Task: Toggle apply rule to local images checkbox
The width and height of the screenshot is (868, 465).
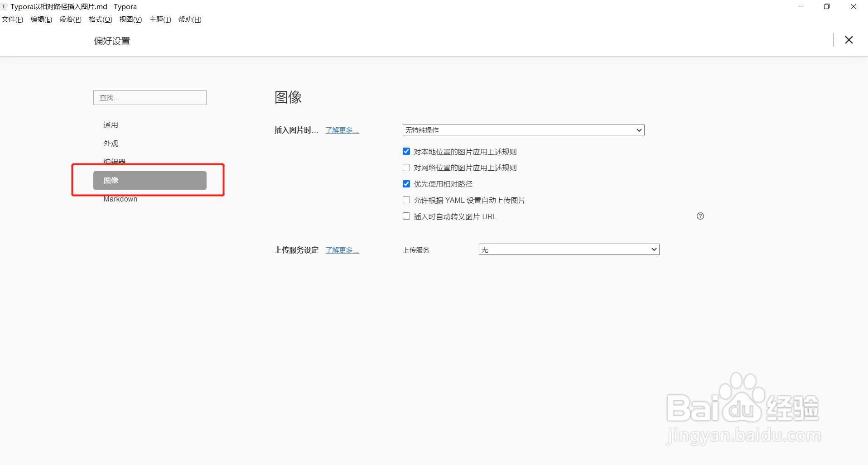Action: (x=406, y=151)
